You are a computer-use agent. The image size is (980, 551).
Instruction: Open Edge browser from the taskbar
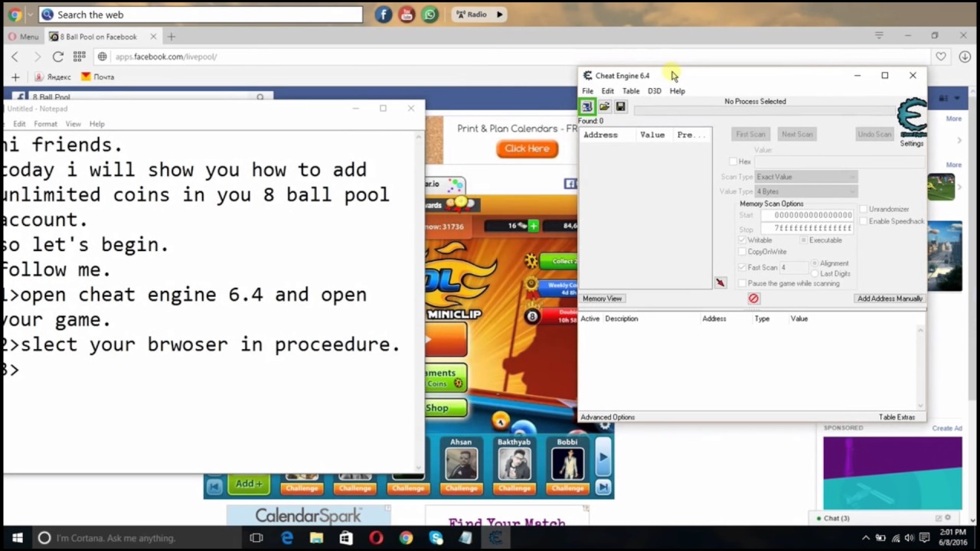(x=287, y=538)
